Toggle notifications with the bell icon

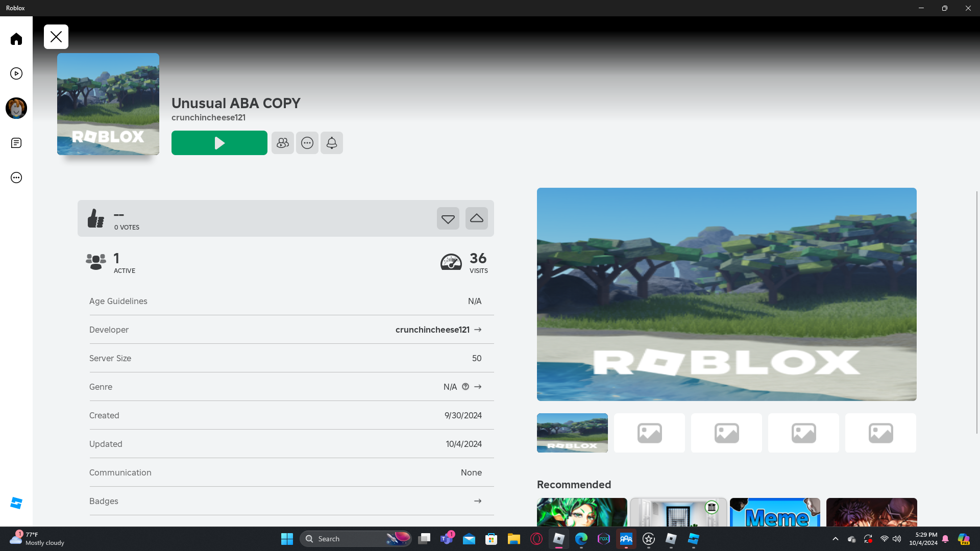[x=332, y=143]
